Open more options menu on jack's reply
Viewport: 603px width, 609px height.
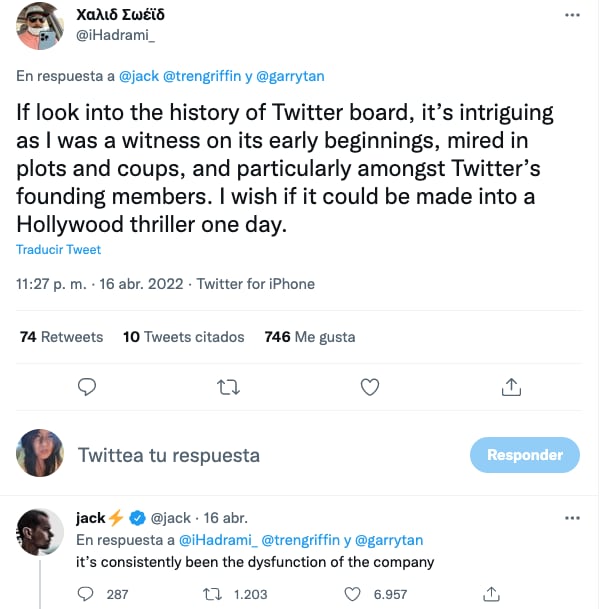[572, 518]
